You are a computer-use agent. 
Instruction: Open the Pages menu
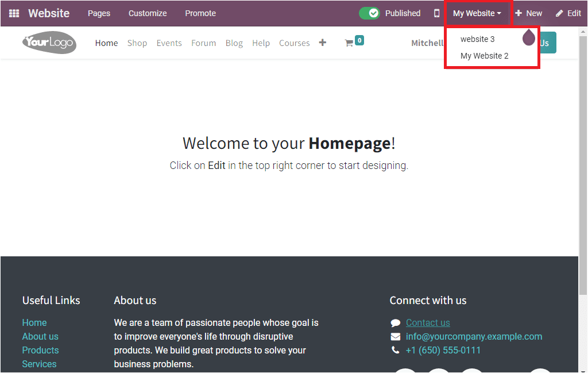(x=99, y=13)
